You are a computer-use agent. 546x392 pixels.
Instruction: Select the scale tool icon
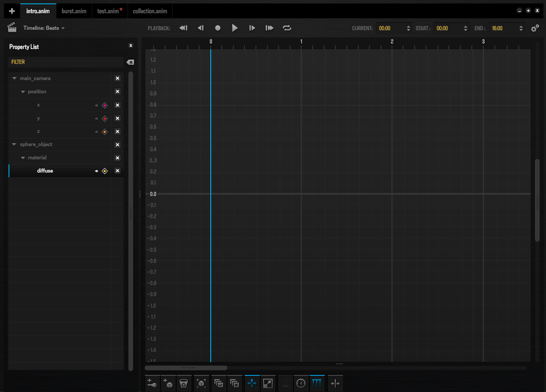(x=268, y=383)
